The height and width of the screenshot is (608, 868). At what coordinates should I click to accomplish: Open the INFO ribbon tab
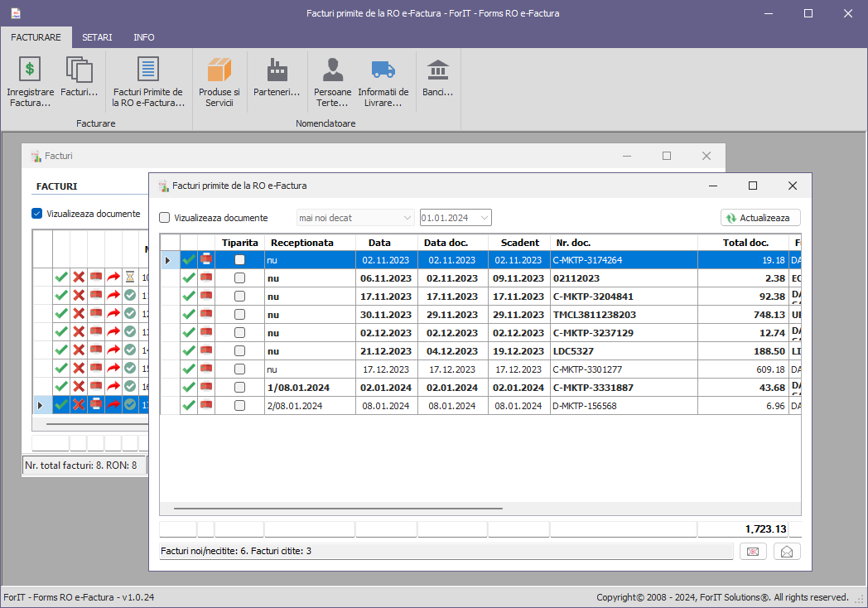click(x=143, y=37)
